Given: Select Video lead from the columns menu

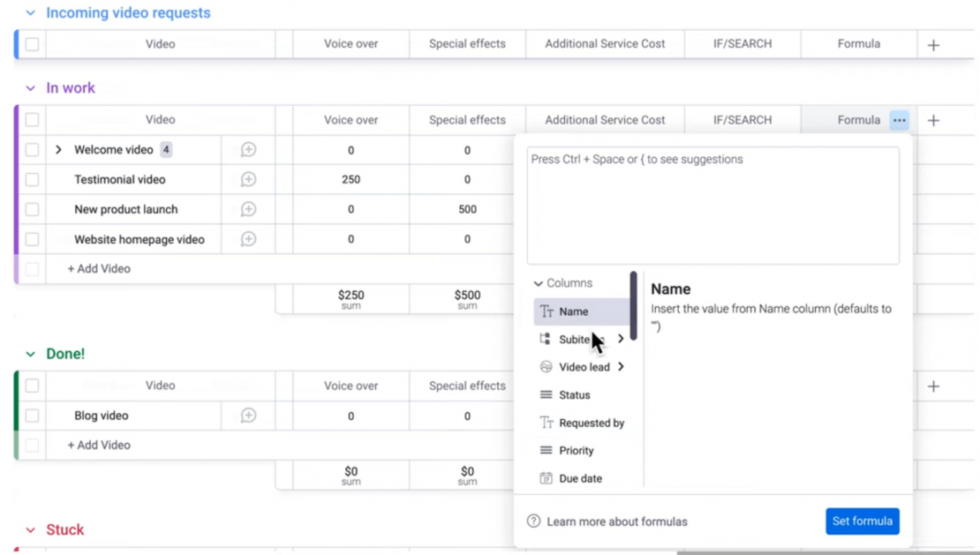Looking at the screenshot, I should (x=584, y=367).
